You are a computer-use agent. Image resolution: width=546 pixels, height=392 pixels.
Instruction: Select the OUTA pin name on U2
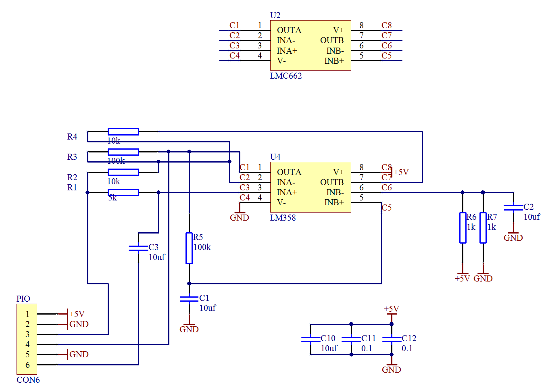(x=289, y=30)
